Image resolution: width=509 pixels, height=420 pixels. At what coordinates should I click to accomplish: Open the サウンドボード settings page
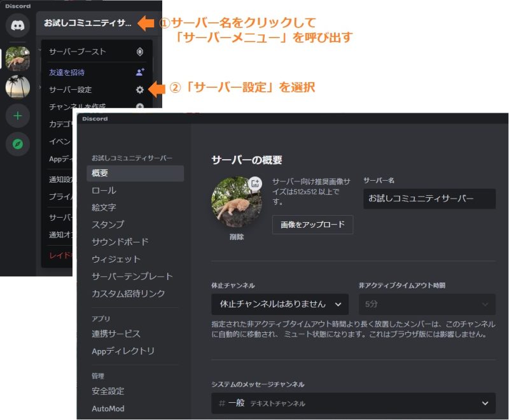coord(136,242)
